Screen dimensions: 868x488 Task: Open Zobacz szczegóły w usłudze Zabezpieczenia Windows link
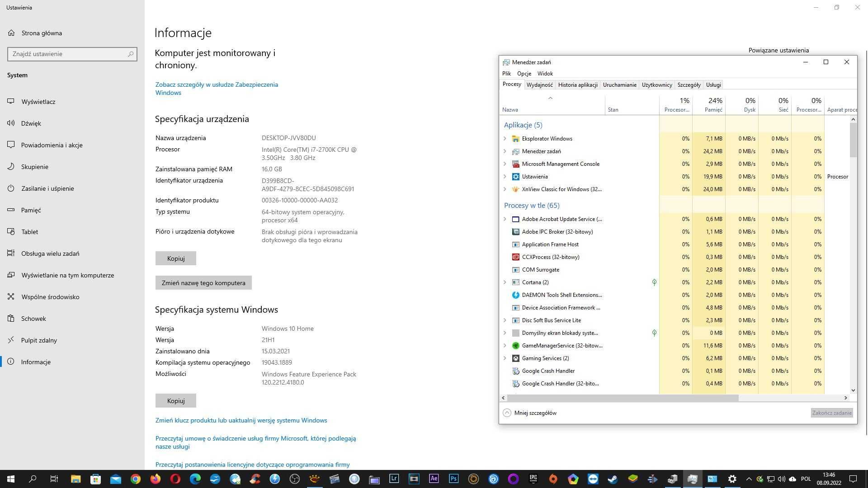pos(217,89)
